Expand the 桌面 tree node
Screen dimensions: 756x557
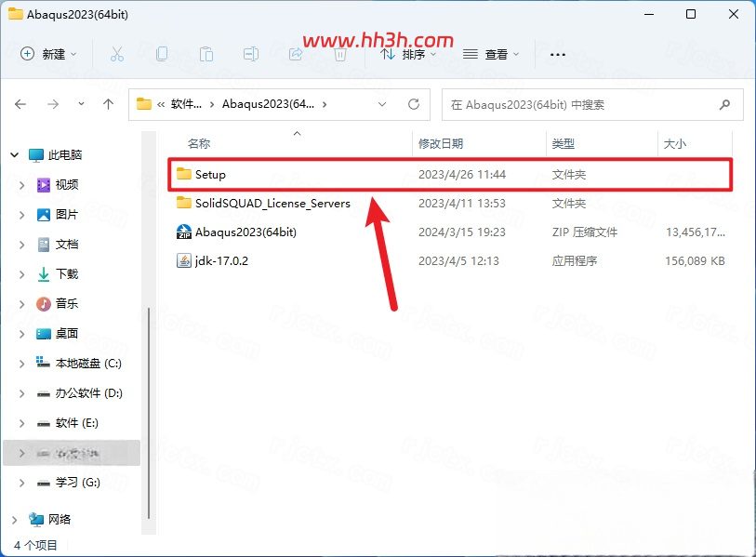(x=21, y=334)
